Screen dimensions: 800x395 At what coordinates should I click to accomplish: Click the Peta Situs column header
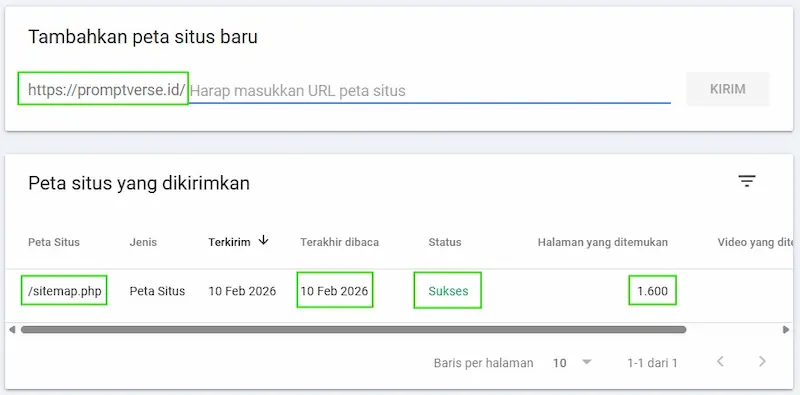pyautogui.click(x=54, y=242)
